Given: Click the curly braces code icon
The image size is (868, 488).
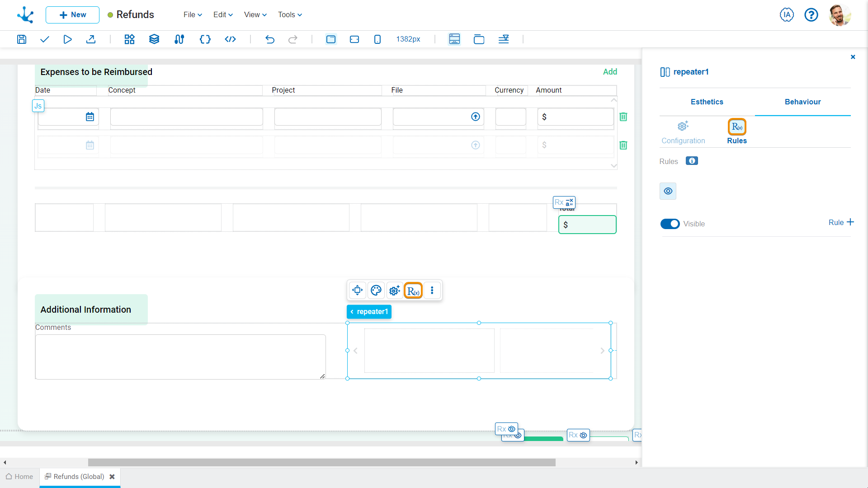Looking at the screenshot, I should pyautogui.click(x=205, y=39).
